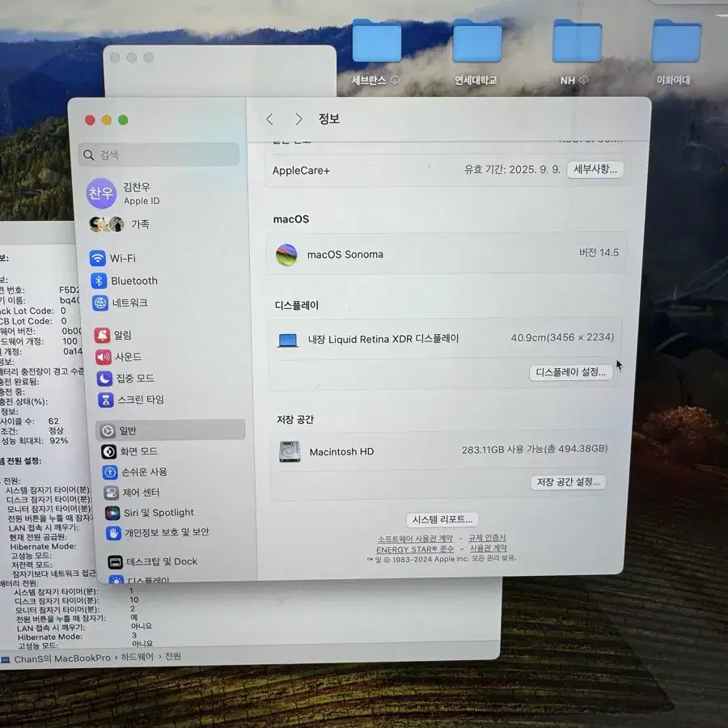Click the "정상" condition value in System Information
Viewport: 728px width, 728px height.
tap(56, 431)
